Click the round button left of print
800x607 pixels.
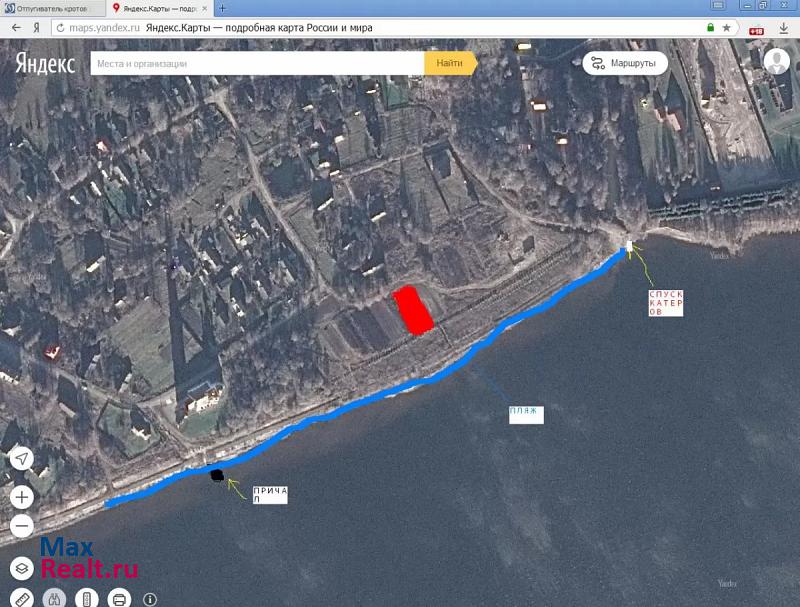[x=88, y=600]
